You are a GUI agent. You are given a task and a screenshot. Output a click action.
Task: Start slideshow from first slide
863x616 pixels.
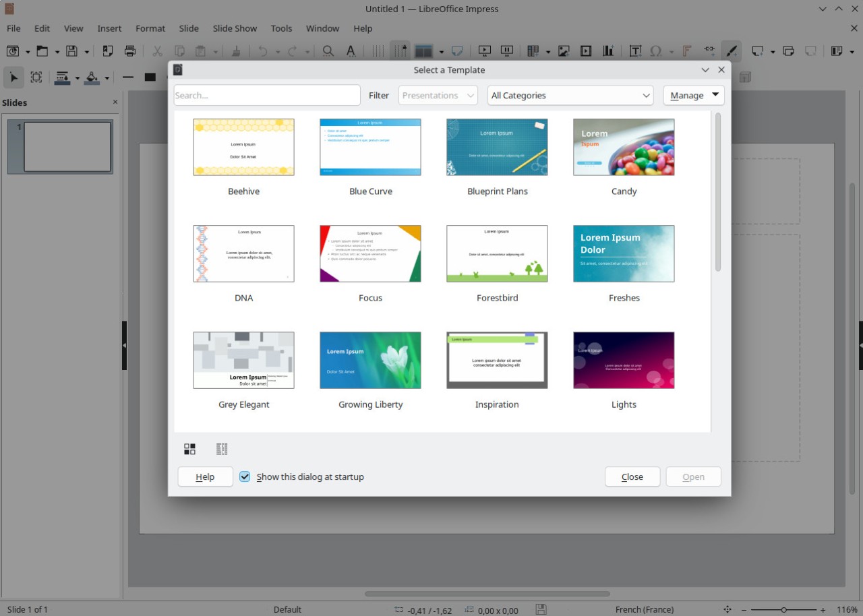(484, 51)
